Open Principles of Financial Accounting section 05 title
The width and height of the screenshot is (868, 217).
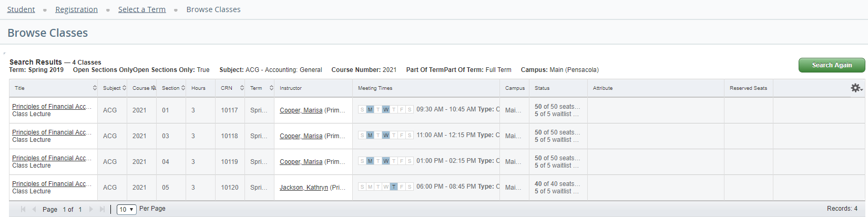point(52,184)
